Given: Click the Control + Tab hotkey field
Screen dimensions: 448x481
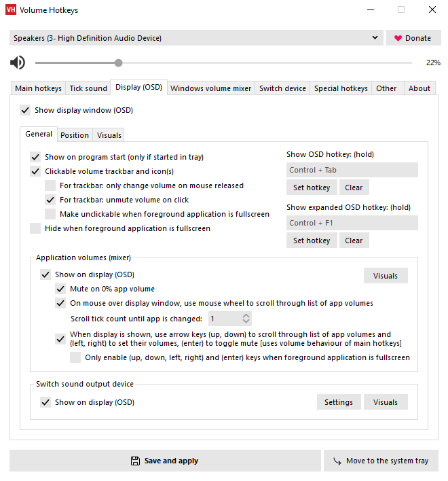Looking at the screenshot, I should point(352,170).
